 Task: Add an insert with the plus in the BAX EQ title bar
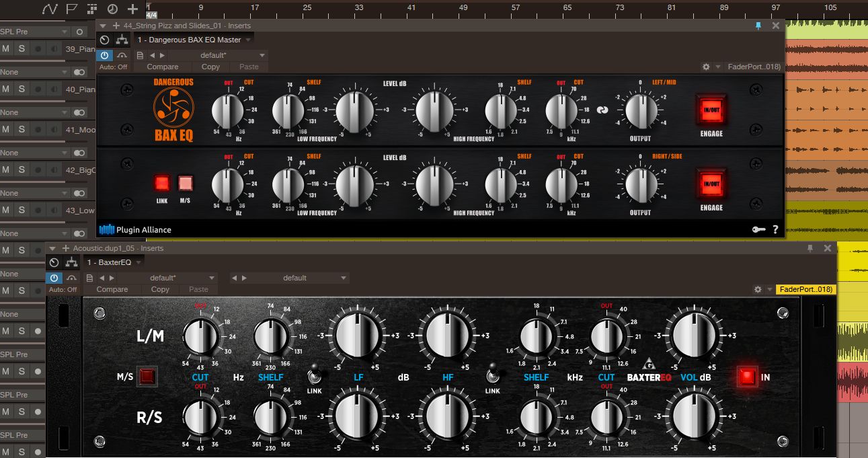click(x=116, y=26)
